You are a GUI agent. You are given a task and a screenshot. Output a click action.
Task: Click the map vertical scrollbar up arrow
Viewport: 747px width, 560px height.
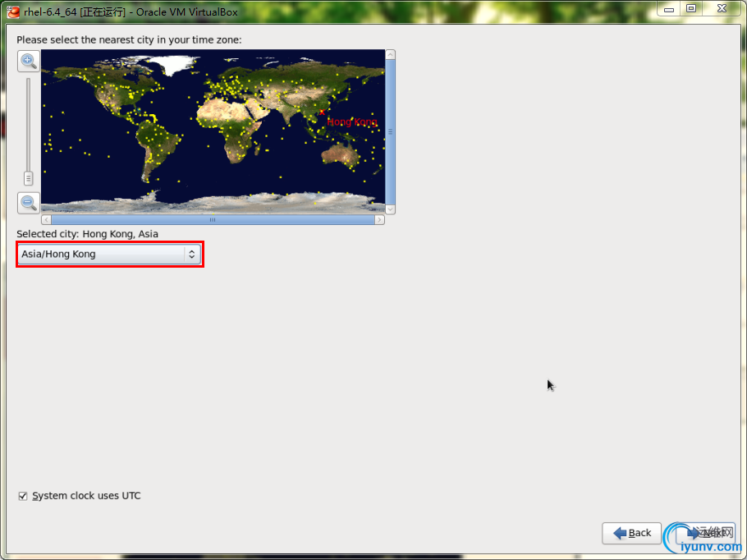coord(390,54)
